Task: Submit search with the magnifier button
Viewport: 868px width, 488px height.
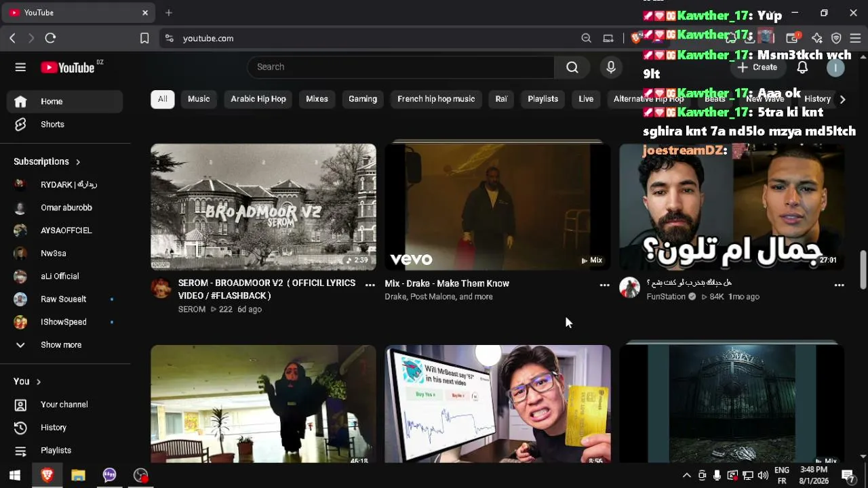Action: tap(572, 67)
